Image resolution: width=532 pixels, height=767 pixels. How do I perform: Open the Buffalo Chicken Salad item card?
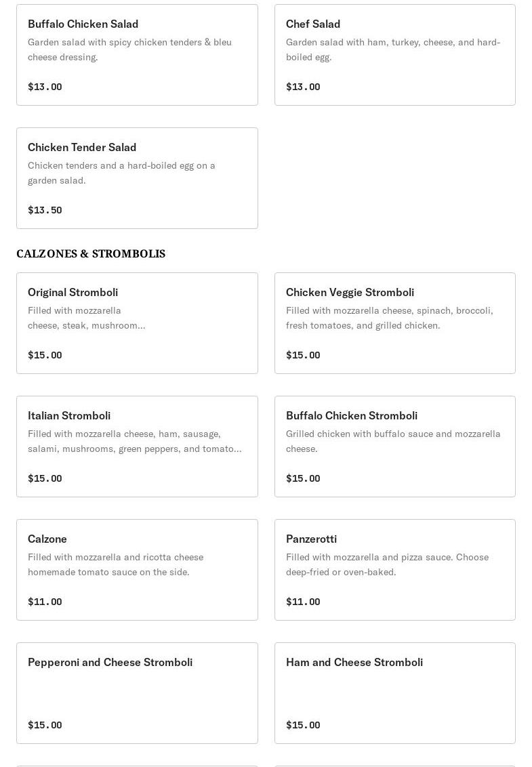pyautogui.click(x=137, y=55)
